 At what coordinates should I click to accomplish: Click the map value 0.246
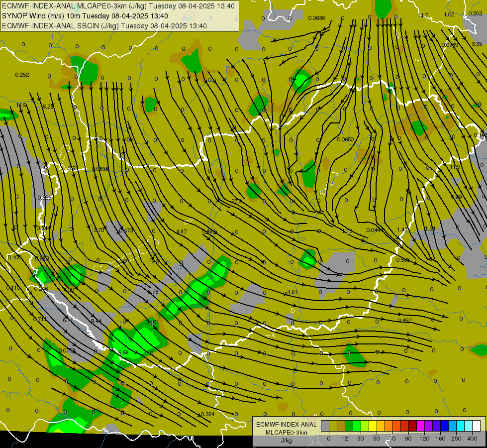tap(41, 289)
